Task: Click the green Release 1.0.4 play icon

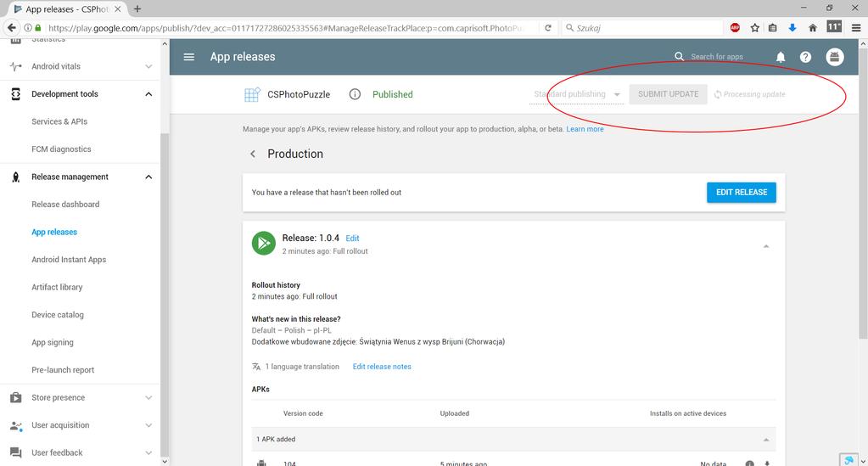Action: point(264,244)
